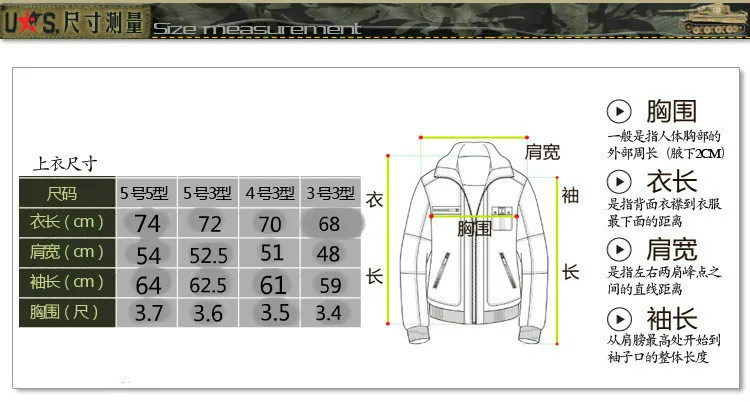Click the chest value 3.7

point(149,313)
